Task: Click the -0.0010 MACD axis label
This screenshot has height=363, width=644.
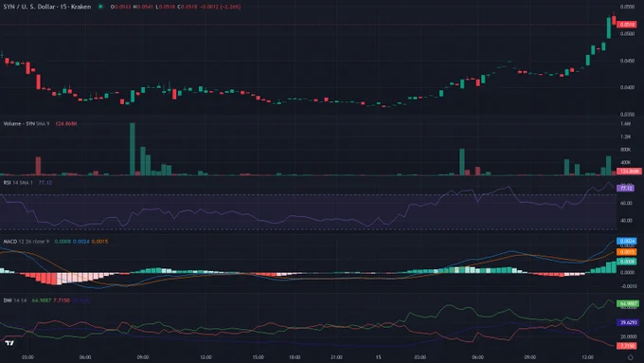Action: (x=628, y=286)
